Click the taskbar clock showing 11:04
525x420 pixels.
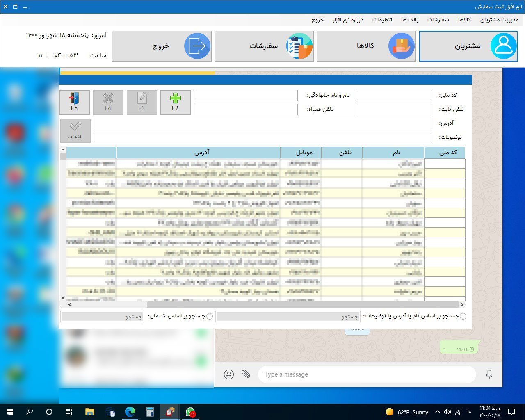click(x=490, y=412)
